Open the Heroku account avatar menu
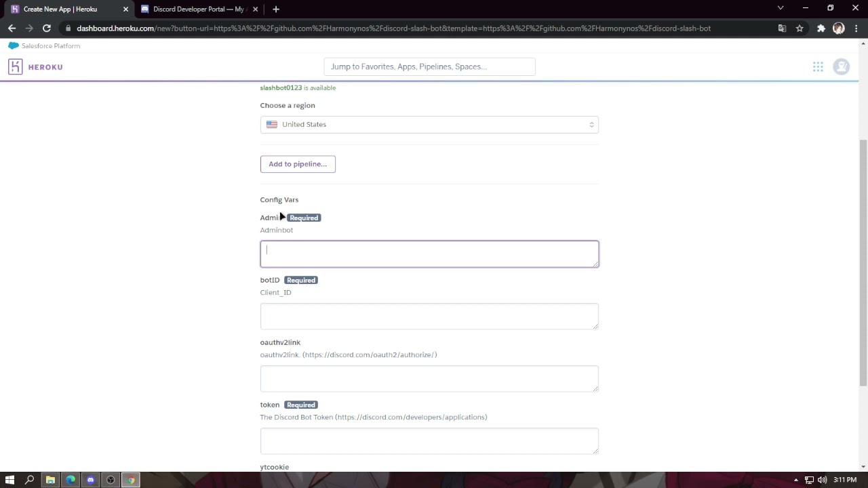868x488 pixels. coord(841,66)
